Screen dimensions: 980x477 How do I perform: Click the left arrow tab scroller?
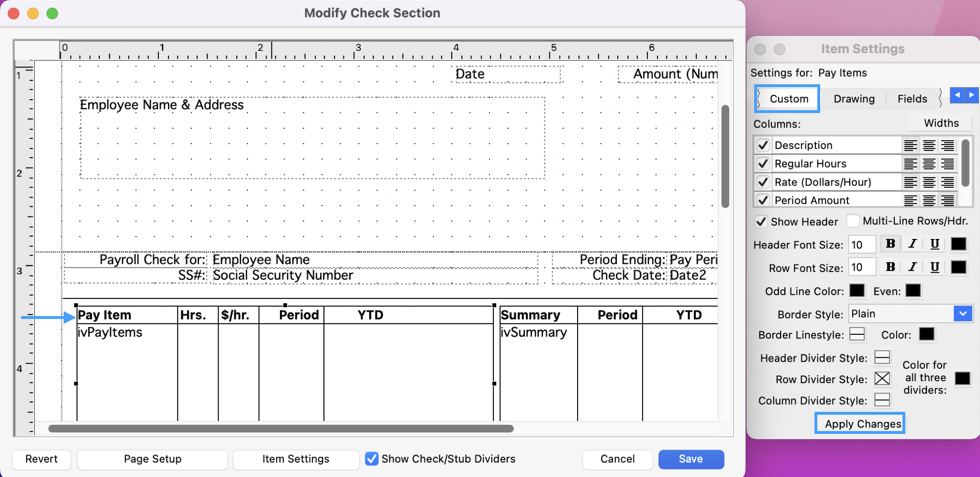click(x=957, y=95)
